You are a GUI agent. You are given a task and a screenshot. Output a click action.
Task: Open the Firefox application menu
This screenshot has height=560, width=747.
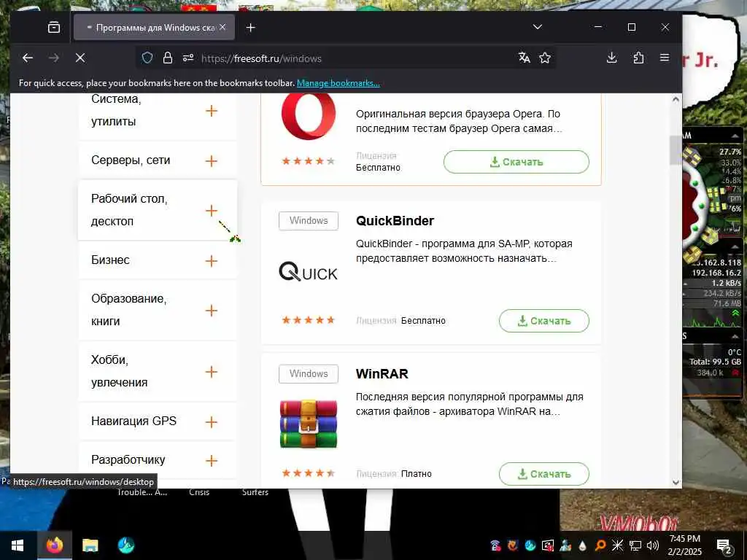(665, 58)
